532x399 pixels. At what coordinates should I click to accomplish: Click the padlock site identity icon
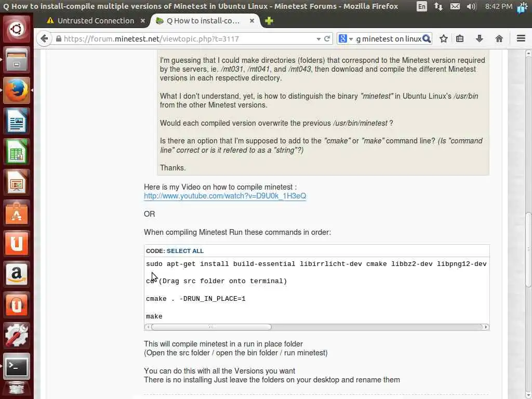[59, 38]
